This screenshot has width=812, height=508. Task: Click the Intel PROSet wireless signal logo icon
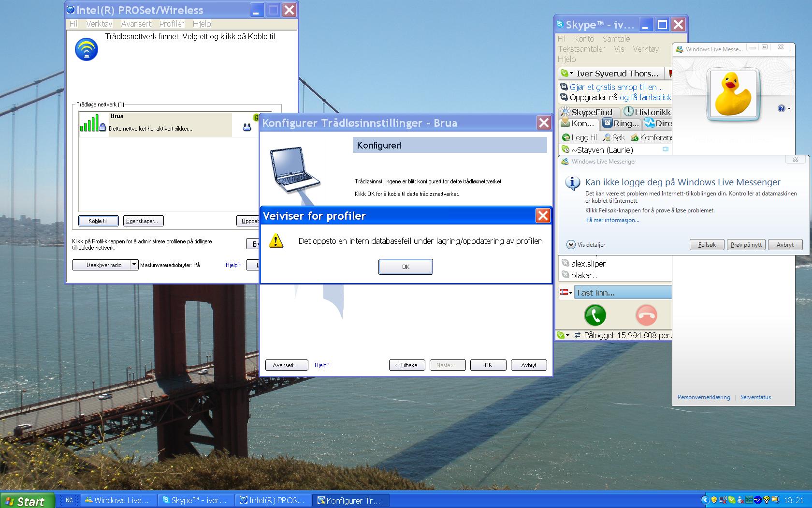click(87, 49)
